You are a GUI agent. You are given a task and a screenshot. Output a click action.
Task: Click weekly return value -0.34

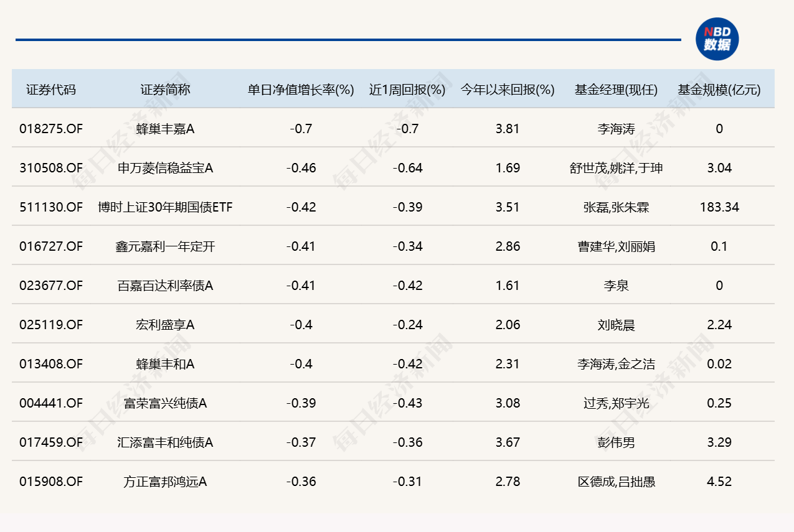pyautogui.click(x=407, y=247)
